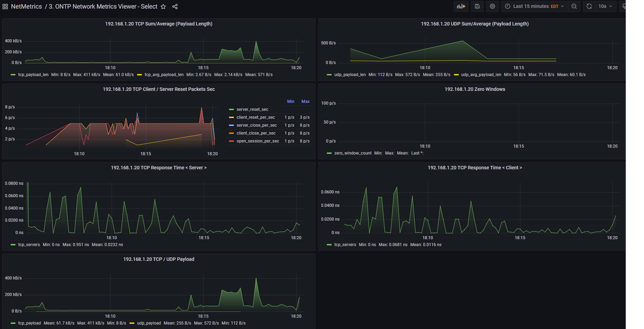Change yellow color of client_reset_per_sec swatch
This screenshot has height=329, width=644.
(x=231, y=117)
